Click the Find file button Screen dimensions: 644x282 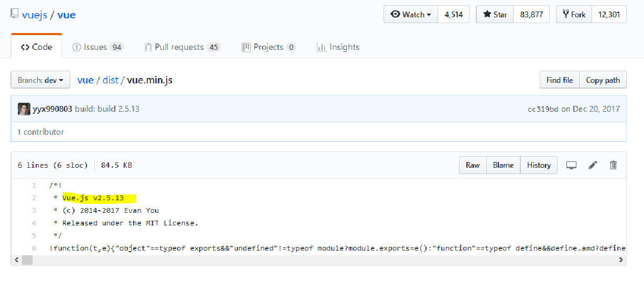[559, 80]
